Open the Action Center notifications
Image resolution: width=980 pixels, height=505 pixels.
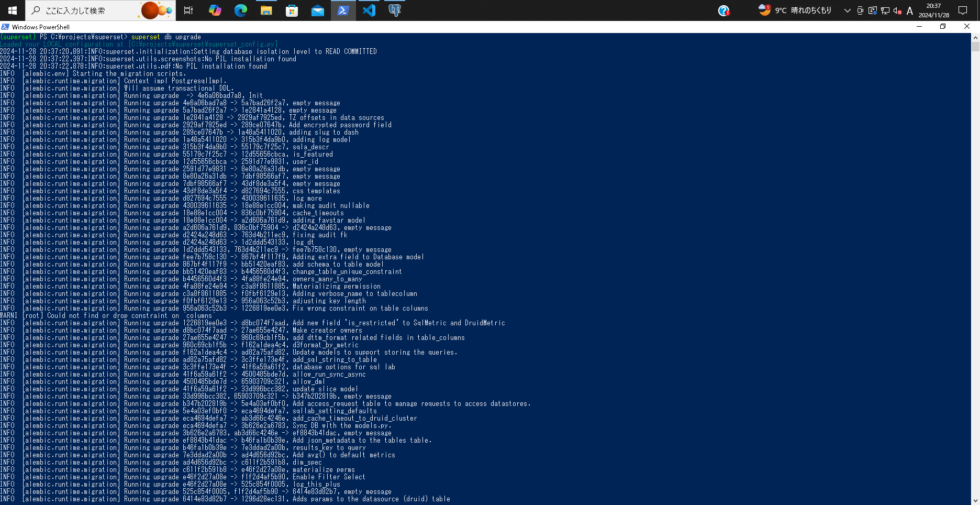click(963, 10)
